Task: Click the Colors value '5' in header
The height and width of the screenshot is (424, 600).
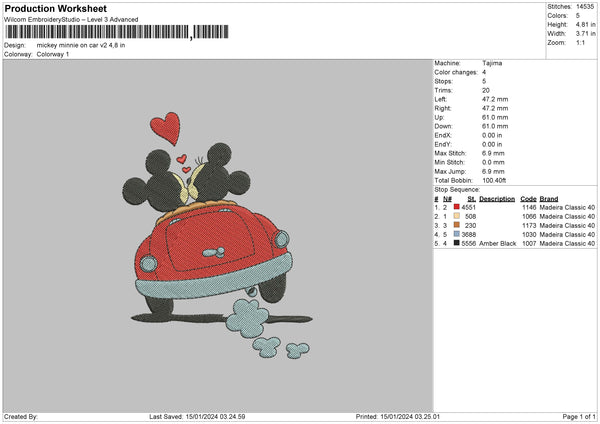Action: 578,16
